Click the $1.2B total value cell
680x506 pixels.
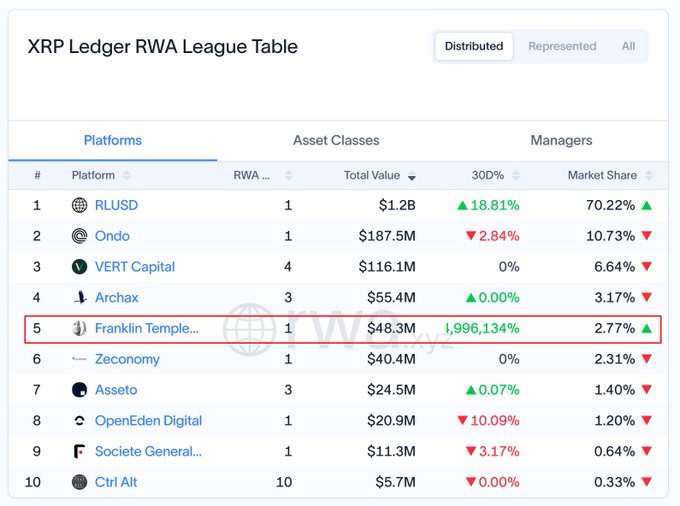tap(397, 205)
